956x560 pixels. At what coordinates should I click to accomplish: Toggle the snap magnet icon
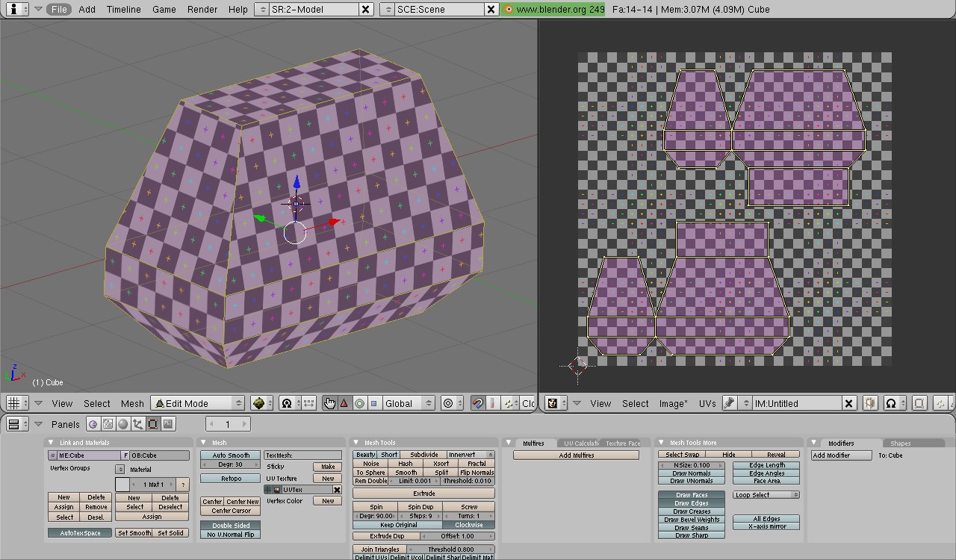[x=478, y=403]
